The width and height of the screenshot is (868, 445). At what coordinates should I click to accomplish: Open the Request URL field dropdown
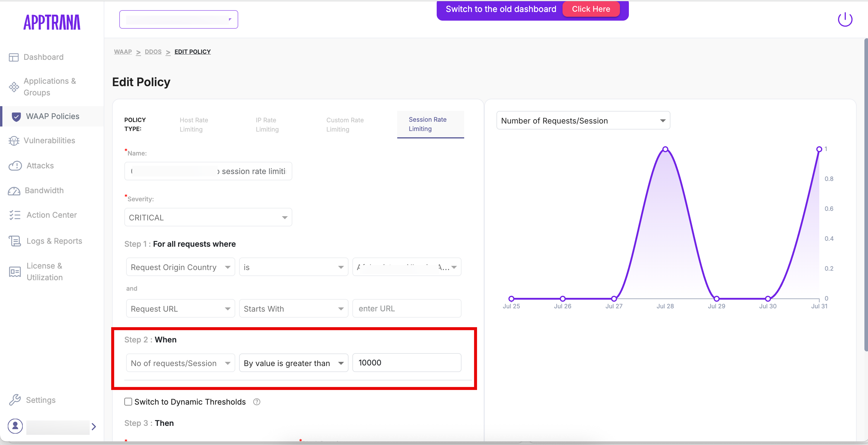coord(181,308)
